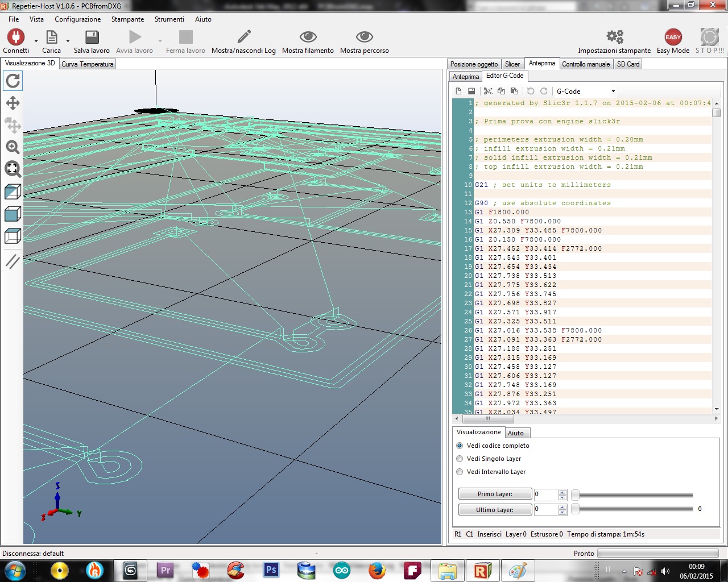Open dropdown arrow next to Avvia lavoro
728x582 pixels.
160,41
